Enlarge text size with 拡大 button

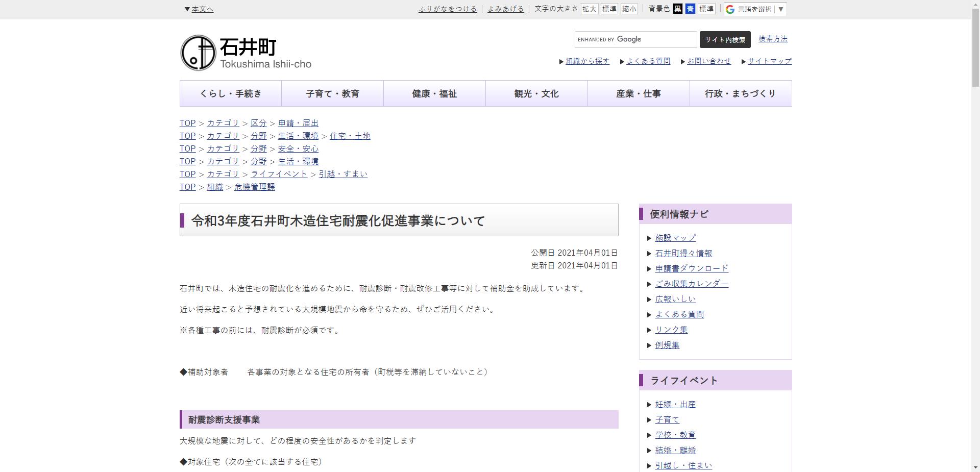(x=590, y=9)
